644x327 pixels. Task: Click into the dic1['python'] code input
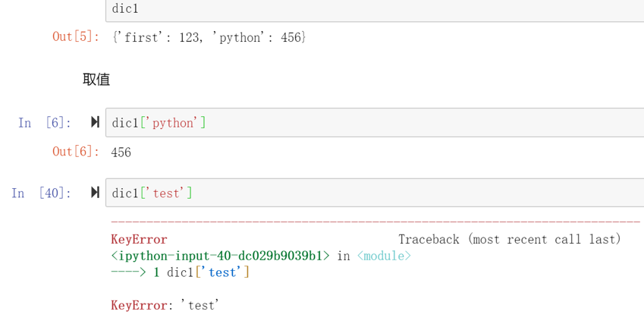pyautogui.click(x=379, y=123)
